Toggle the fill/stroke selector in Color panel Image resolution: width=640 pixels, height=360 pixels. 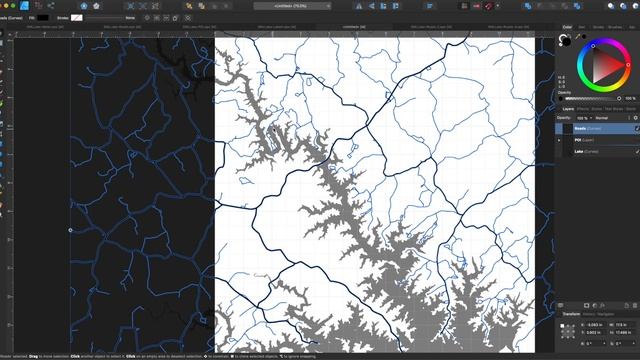(565, 40)
